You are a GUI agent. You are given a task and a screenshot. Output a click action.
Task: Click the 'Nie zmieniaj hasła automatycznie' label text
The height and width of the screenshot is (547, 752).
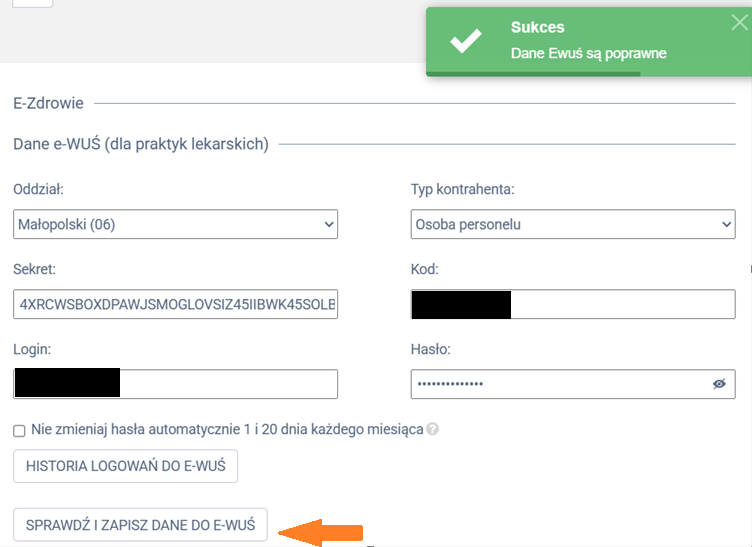click(x=227, y=430)
